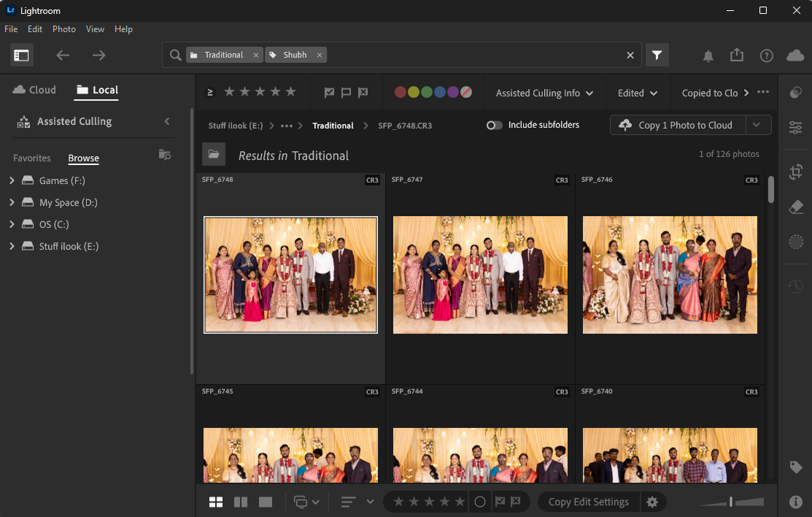The height and width of the screenshot is (517, 812).
Task: Open the File menu
Action: 11,29
